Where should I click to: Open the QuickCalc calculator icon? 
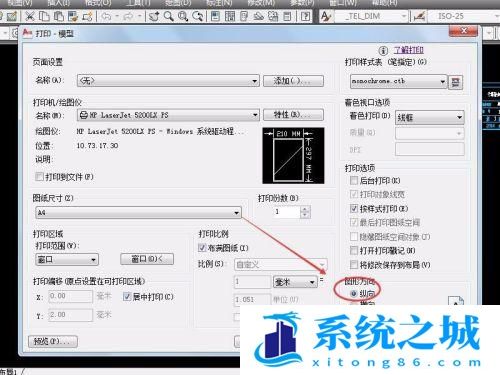287,16
